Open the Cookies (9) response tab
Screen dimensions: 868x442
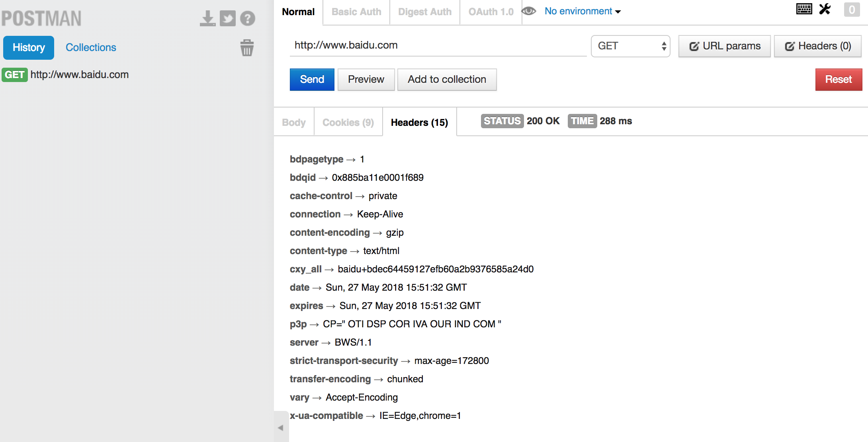click(348, 122)
